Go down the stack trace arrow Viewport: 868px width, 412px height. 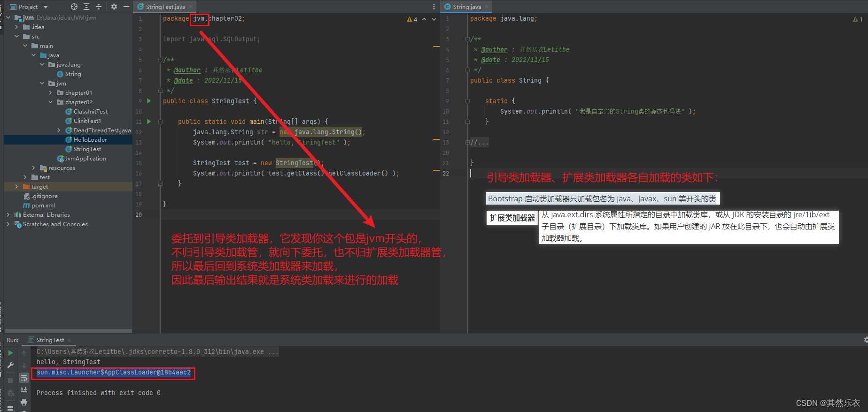coord(24,365)
